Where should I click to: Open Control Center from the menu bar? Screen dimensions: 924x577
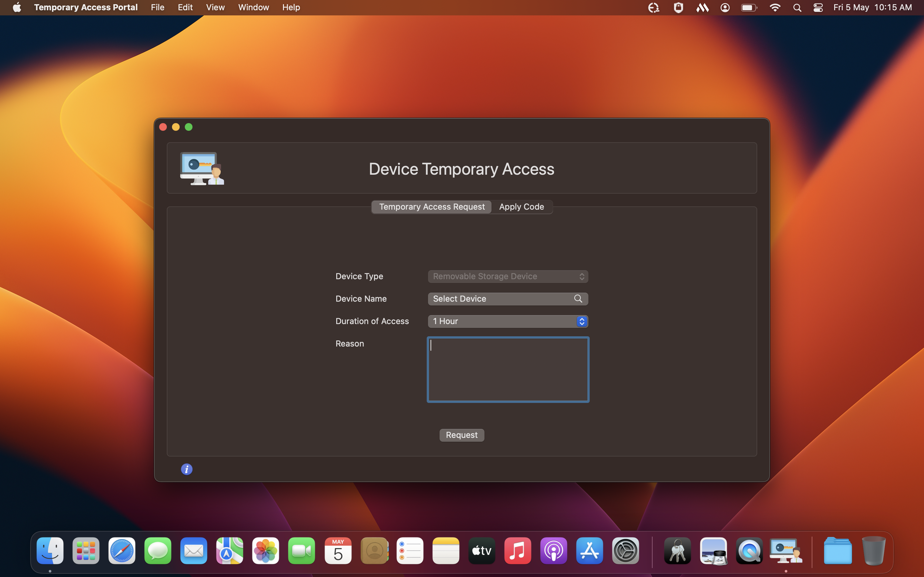pos(817,7)
